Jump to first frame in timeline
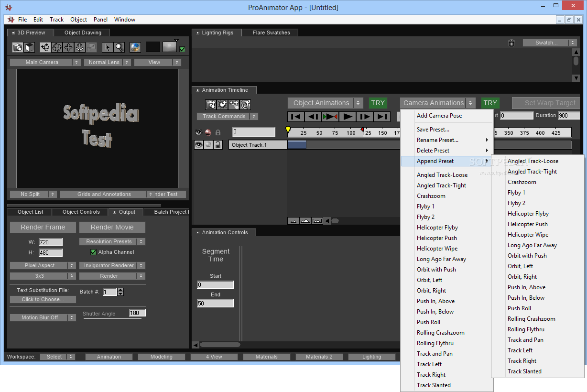The height and width of the screenshot is (392, 587). [296, 117]
